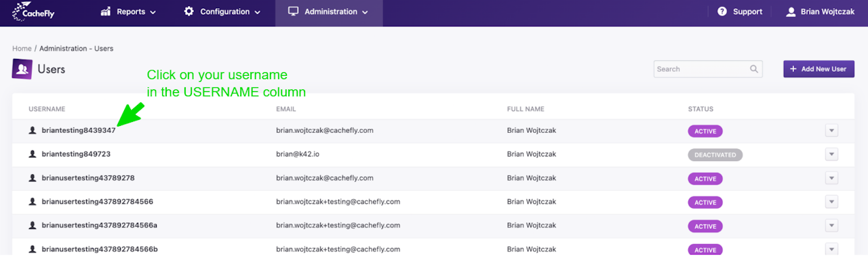This screenshot has width=868, height=256.
Task: Go to Home breadcrumb
Action: 22,49
